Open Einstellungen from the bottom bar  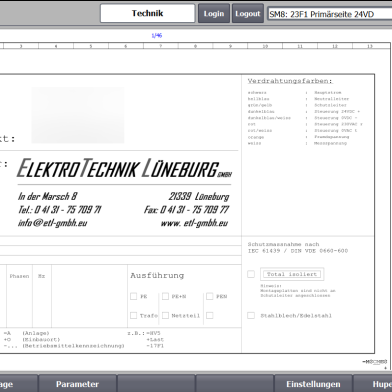coord(313,384)
